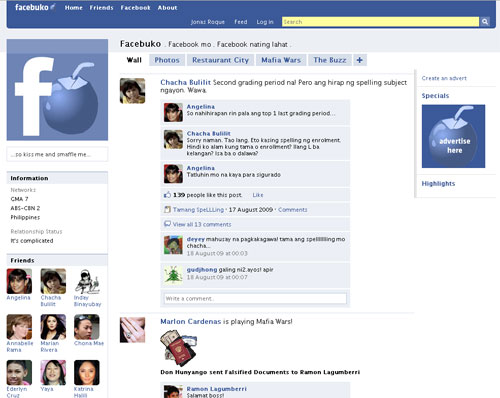
Task: Click "Don Hunyango sent Falsified Documents" headline
Action: click(260, 372)
